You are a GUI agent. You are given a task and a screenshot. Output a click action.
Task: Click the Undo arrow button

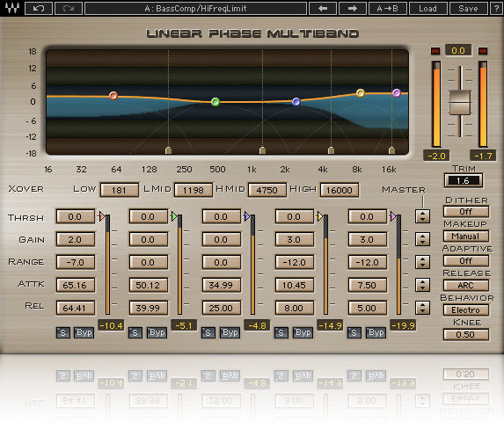[39, 9]
